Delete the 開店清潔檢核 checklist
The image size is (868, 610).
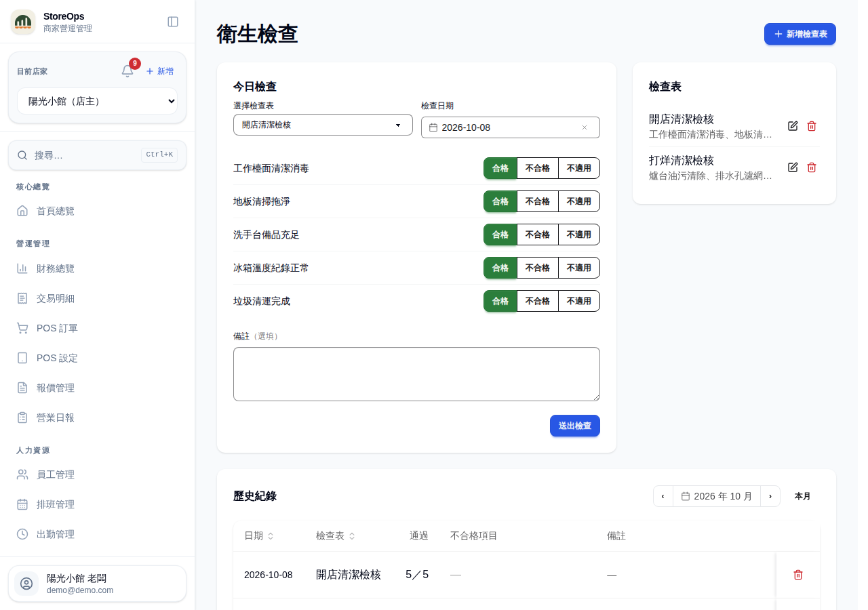coord(812,126)
